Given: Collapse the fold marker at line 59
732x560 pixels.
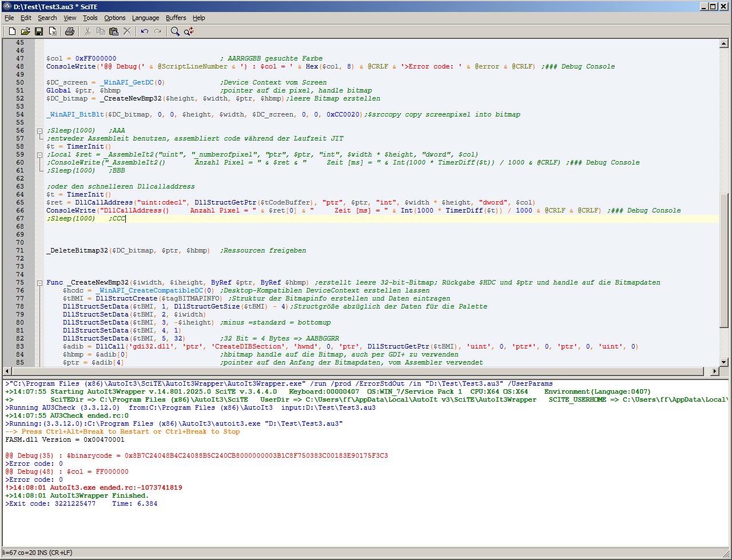Looking at the screenshot, I should [x=39, y=155].
